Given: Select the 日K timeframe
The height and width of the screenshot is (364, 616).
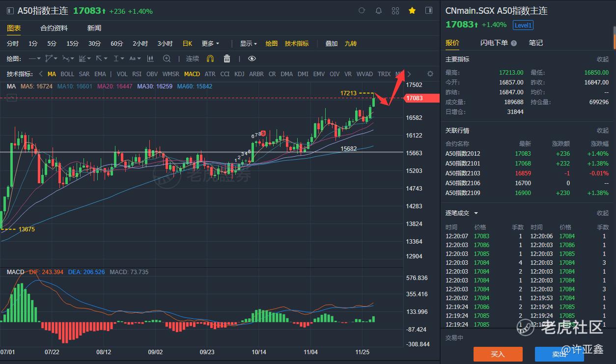Looking at the screenshot, I should [188, 44].
